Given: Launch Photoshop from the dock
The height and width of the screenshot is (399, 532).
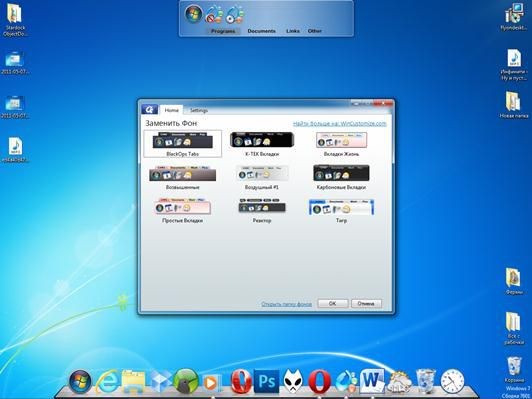Looking at the screenshot, I should (267, 382).
